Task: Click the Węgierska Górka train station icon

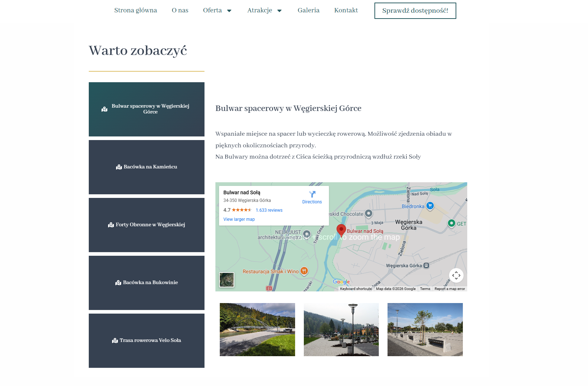Action: 426,266
